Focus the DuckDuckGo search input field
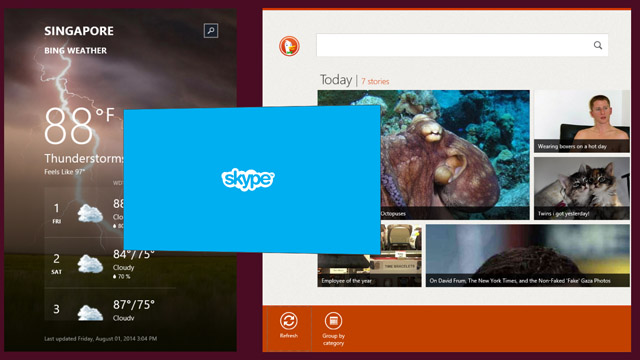This screenshot has width=640, height=360. 462,45
